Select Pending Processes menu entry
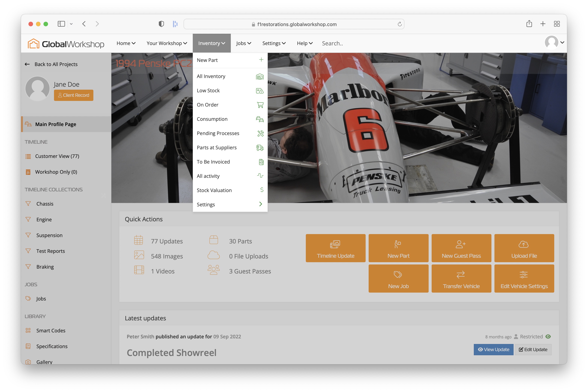Screen dimensions: 588x392 230,133
